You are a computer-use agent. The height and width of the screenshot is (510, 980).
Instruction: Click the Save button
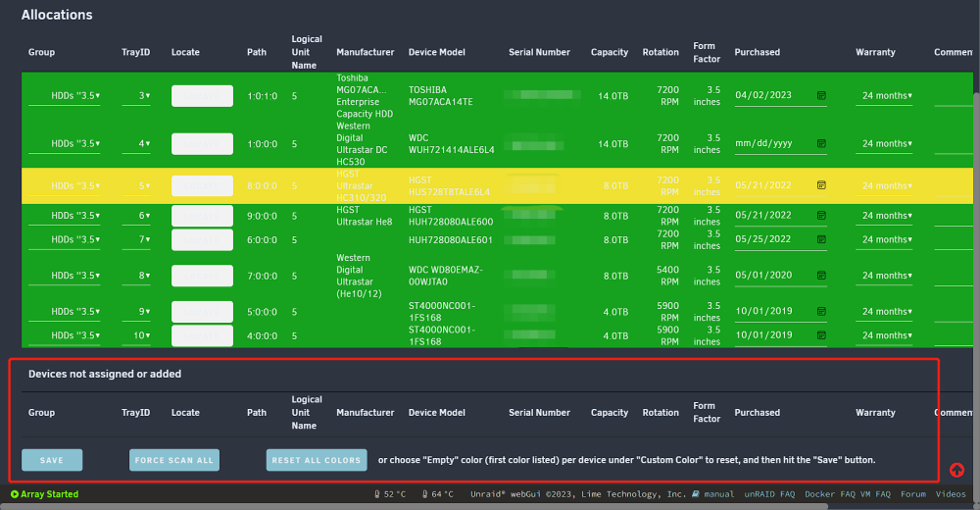tap(52, 460)
